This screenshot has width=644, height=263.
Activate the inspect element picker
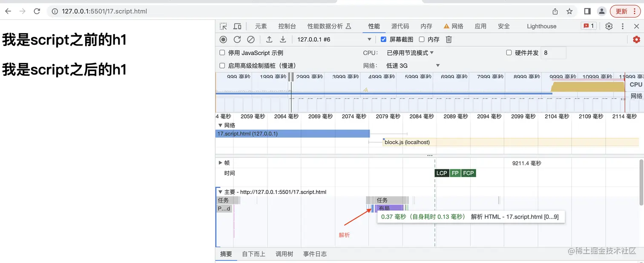[223, 26]
